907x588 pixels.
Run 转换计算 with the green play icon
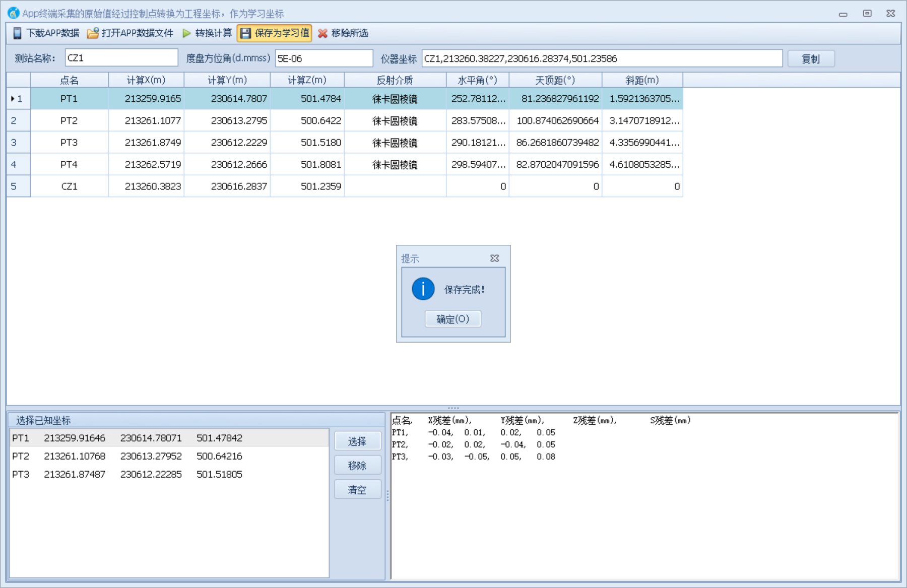pos(186,33)
